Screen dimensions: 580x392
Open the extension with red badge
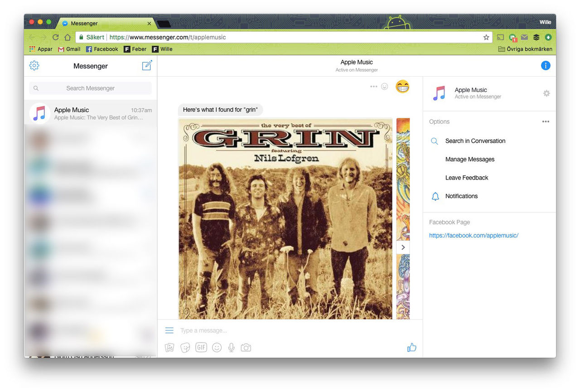pyautogui.click(x=512, y=38)
